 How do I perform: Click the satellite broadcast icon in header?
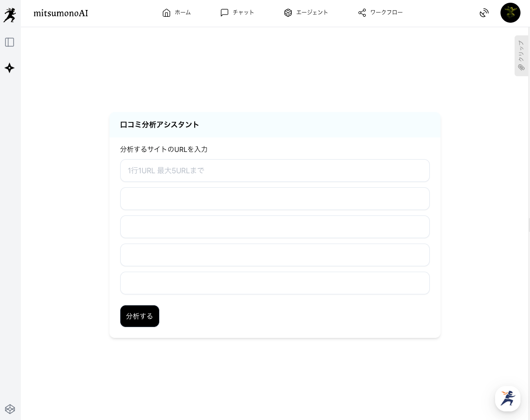(484, 13)
